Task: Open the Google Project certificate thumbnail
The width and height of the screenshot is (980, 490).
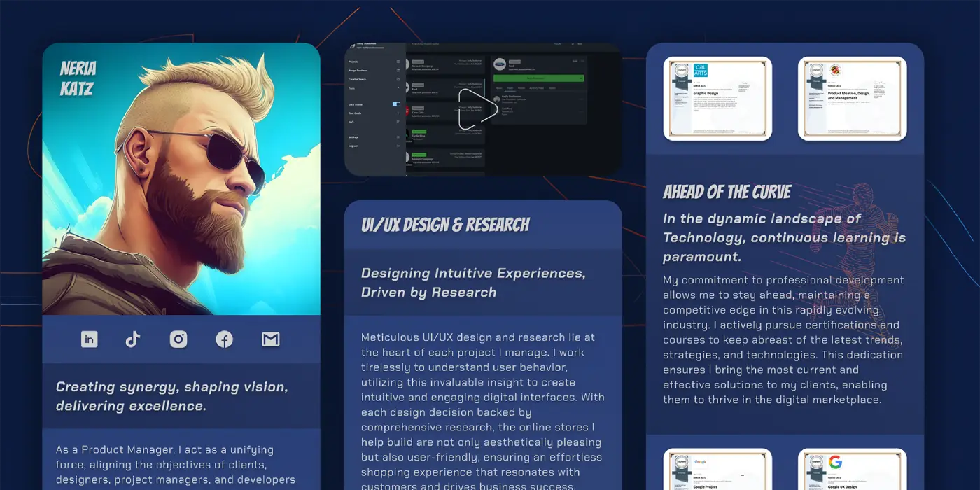Action: coord(717,469)
